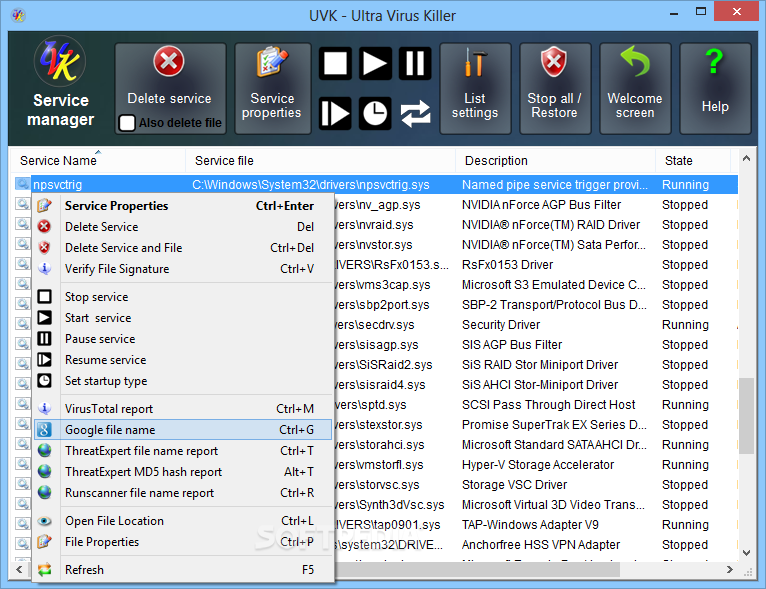Choose File Properties in the context menu

coord(184,542)
